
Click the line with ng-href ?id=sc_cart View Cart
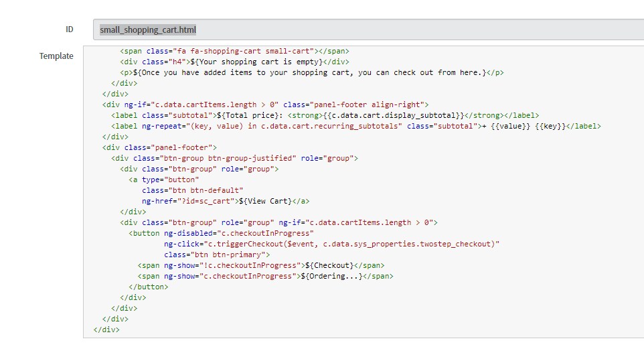(226, 201)
